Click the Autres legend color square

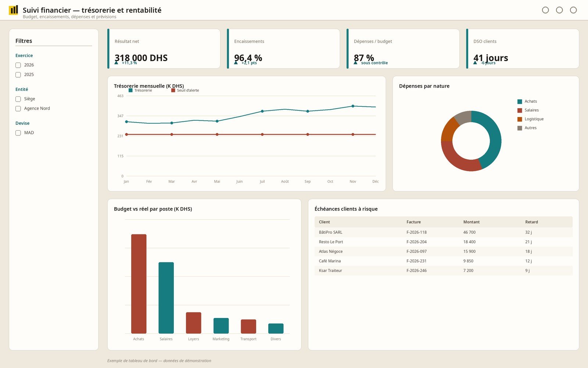(x=520, y=128)
